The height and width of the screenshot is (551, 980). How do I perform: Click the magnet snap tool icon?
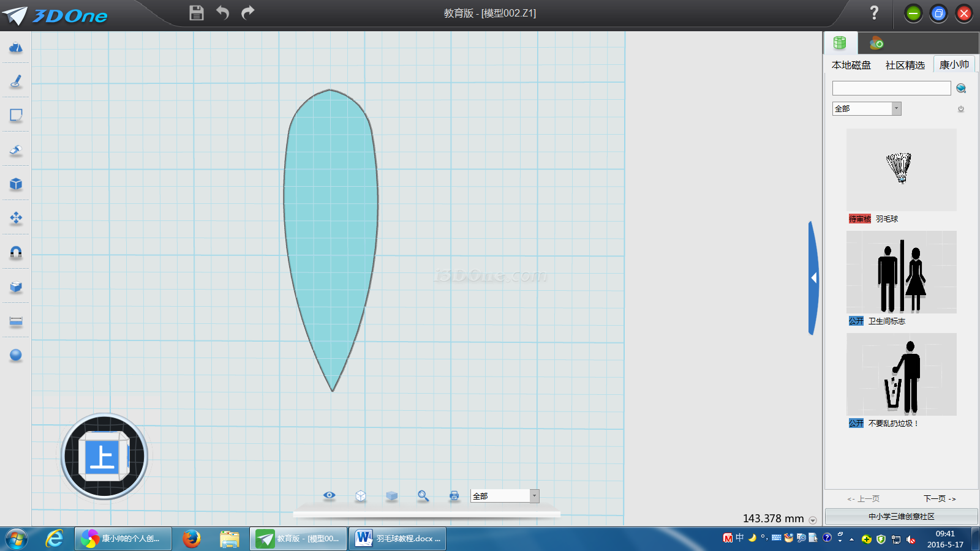coord(16,252)
